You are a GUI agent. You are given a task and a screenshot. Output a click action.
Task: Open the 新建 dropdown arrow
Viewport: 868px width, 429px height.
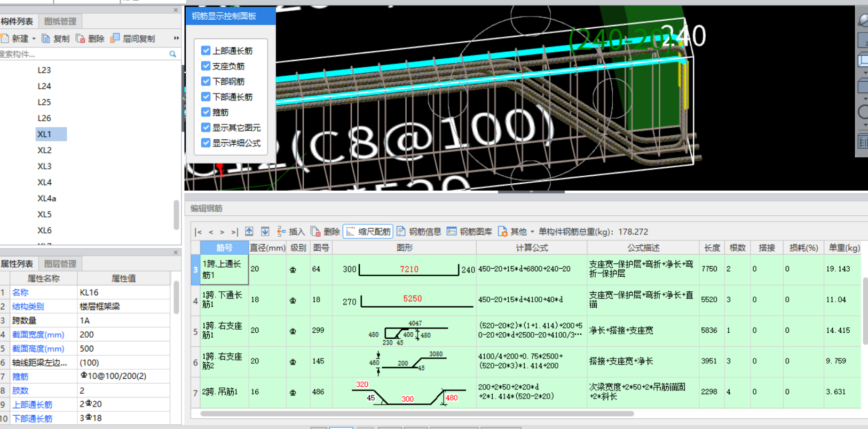click(34, 38)
